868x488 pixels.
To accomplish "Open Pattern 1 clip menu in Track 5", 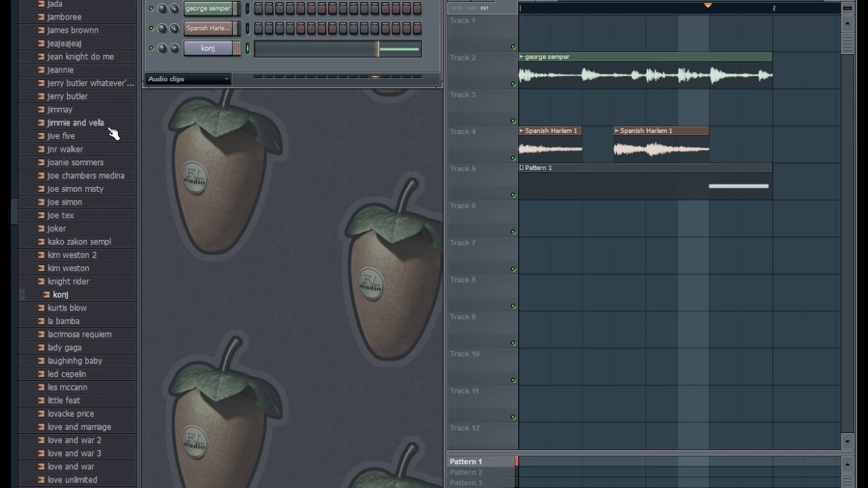I will pos(521,167).
